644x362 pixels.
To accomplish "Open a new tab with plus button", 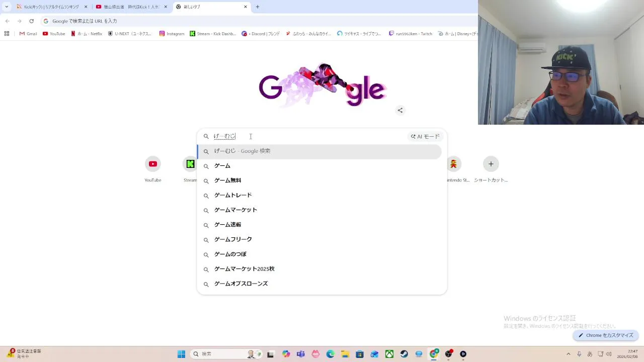I will click(258, 7).
